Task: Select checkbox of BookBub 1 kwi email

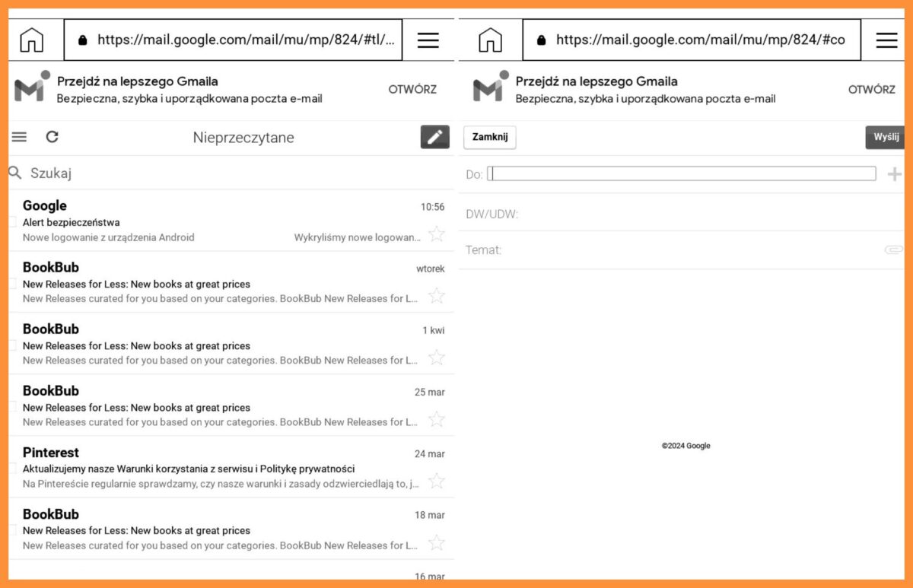Action: 12,345
